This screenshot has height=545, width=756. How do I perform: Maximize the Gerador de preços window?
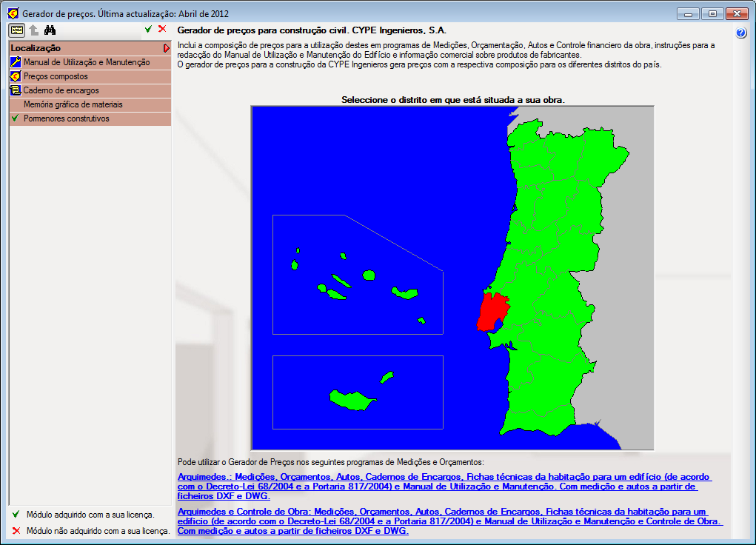712,14
